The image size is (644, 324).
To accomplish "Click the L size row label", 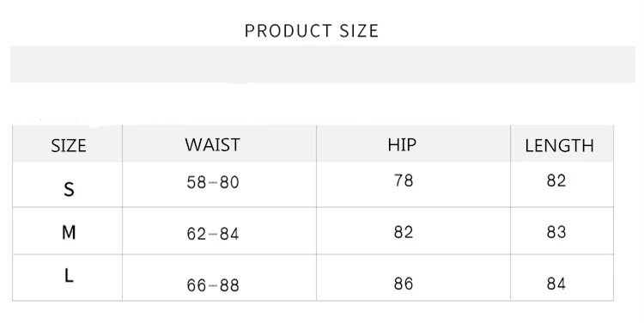I will tap(69, 276).
